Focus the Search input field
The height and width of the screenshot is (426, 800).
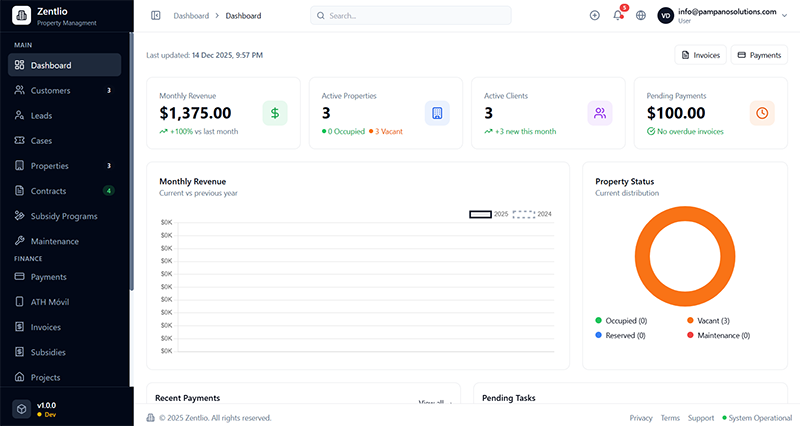(411, 15)
